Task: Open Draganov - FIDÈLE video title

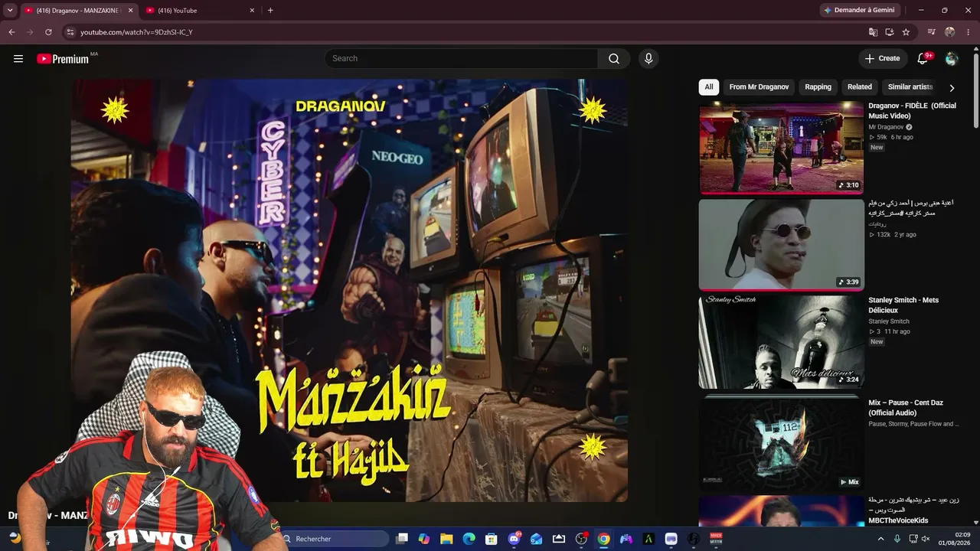Action: pos(912,111)
